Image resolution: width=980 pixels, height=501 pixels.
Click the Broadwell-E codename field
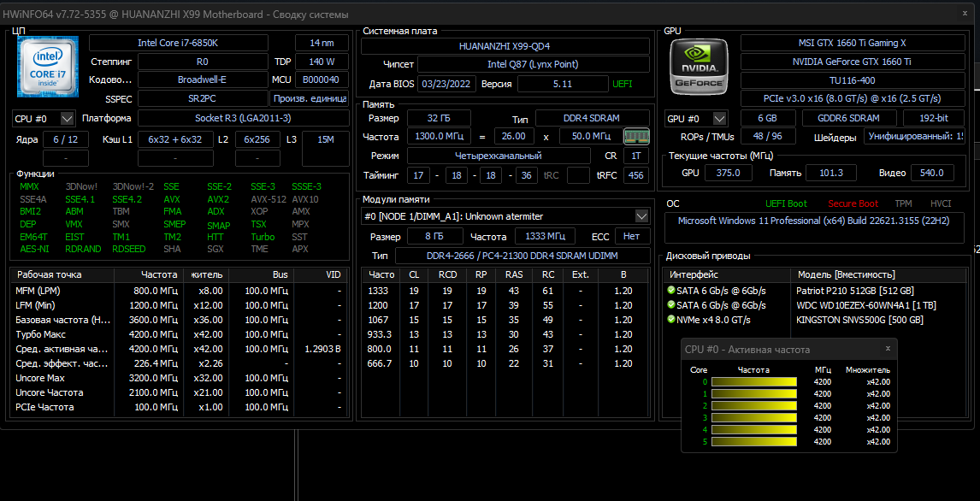pos(202,80)
